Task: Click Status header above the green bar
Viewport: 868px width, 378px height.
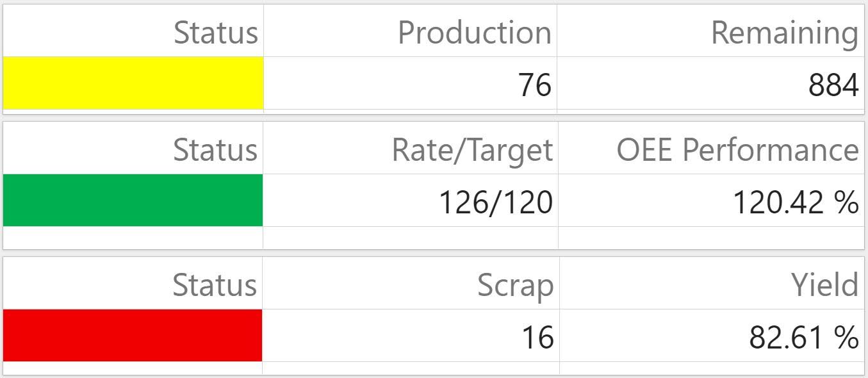Action: (215, 150)
